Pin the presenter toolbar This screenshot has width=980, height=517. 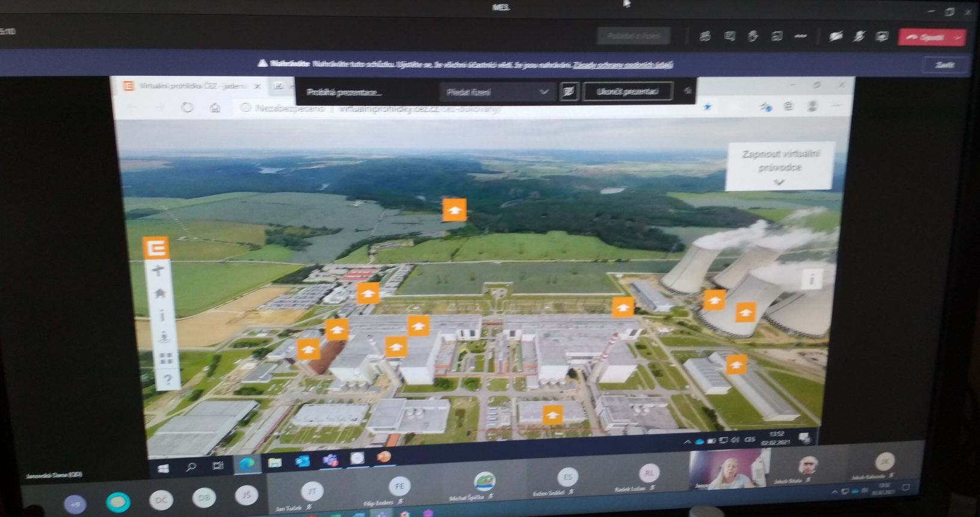coord(687,91)
